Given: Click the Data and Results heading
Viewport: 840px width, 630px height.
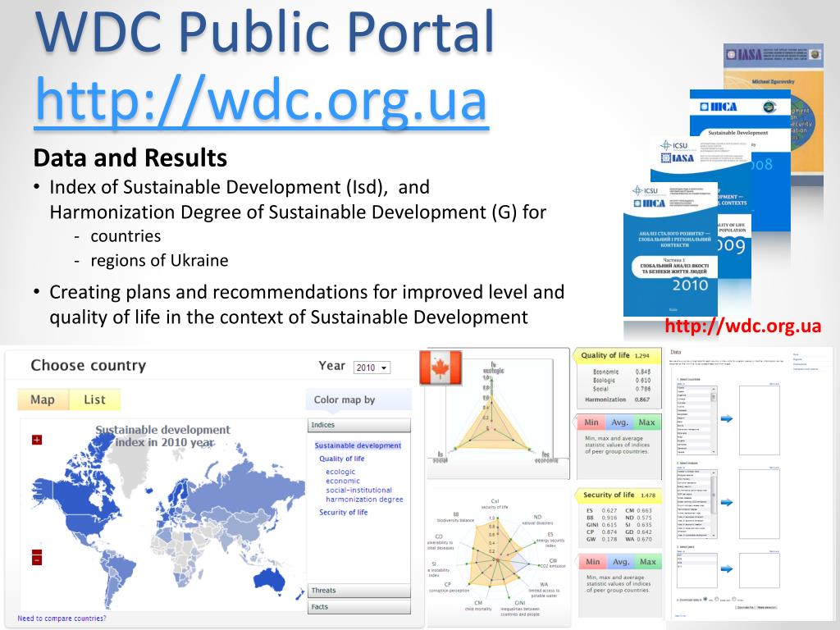Looking at the screenshot, I should click(x=130, y=158).
